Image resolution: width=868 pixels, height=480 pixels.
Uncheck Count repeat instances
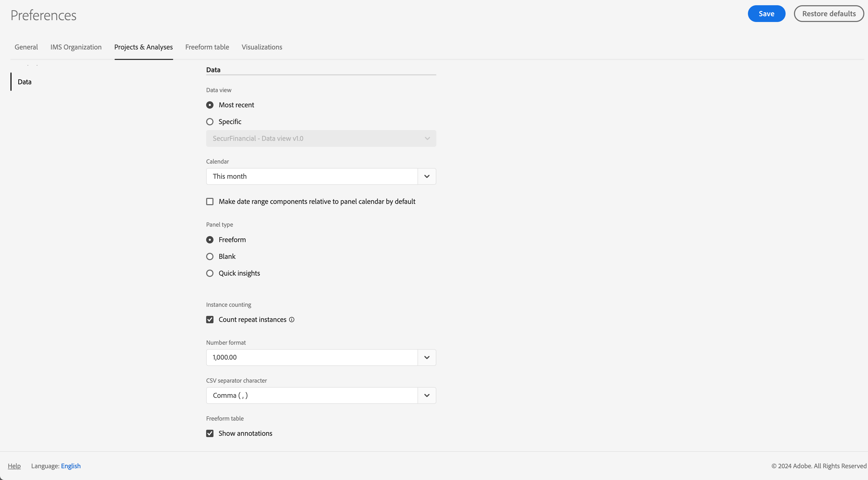tap(210, 319)
